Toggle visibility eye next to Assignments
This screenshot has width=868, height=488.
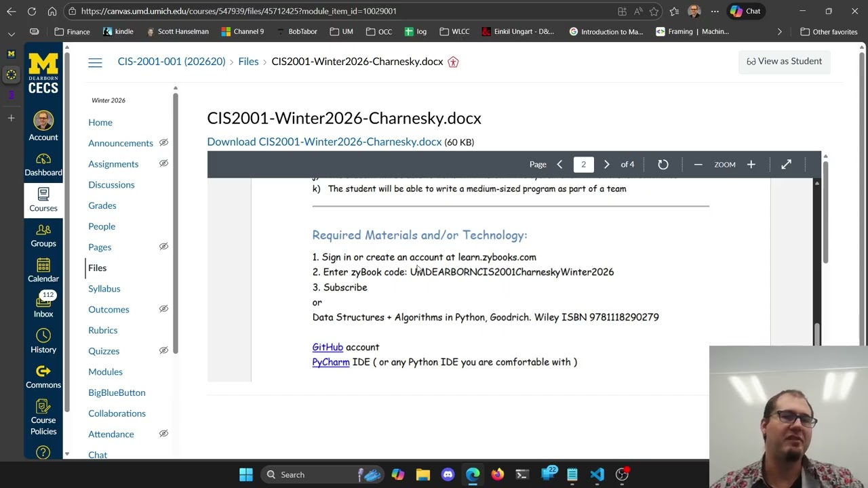(163, 163)
